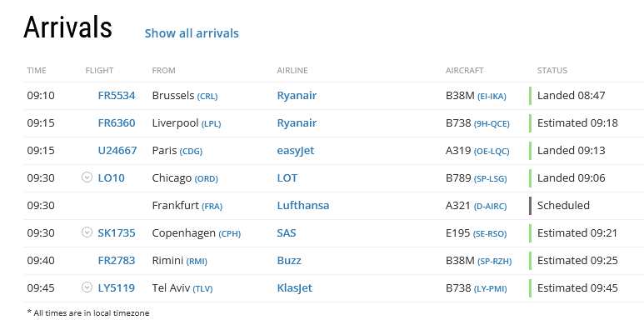The image size is (644, 325).
Task: Open the easyJet airline page
Action: (x=295, y=151)
